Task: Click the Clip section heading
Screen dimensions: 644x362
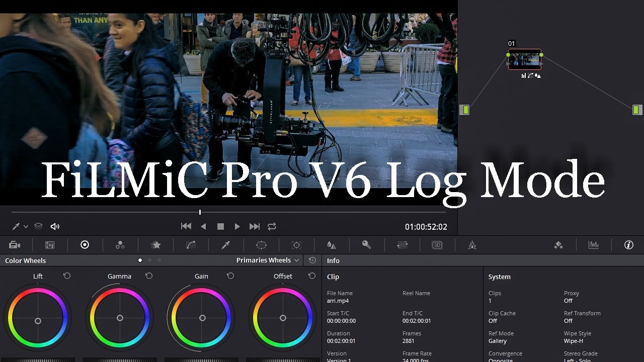Action: tap(333, 277)
